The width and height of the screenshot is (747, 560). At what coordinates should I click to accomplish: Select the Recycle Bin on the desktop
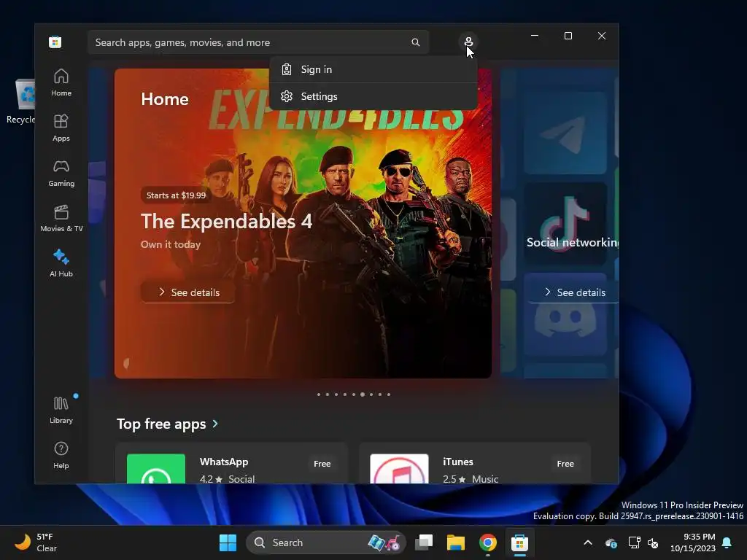(23, 102)
